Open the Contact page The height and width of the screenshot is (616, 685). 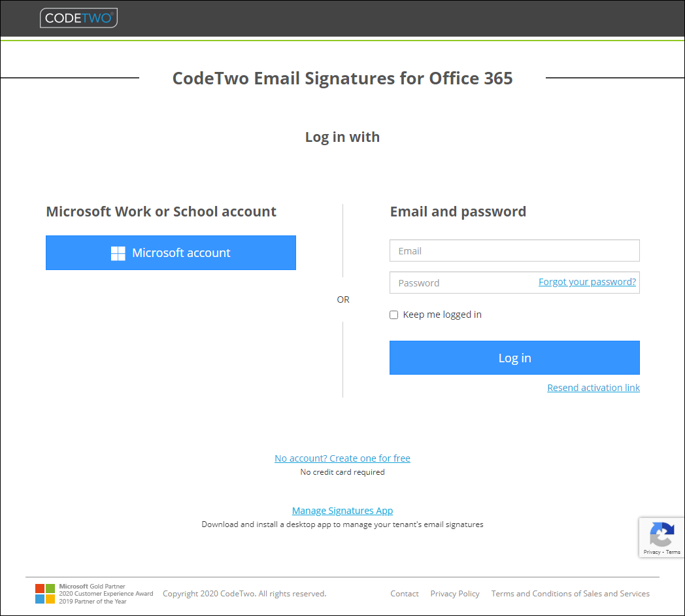[404, 593]
